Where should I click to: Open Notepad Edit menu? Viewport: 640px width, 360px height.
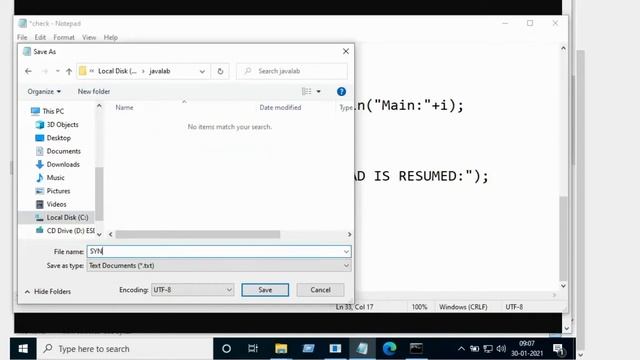pyautogui.click(x=40, y=38)
